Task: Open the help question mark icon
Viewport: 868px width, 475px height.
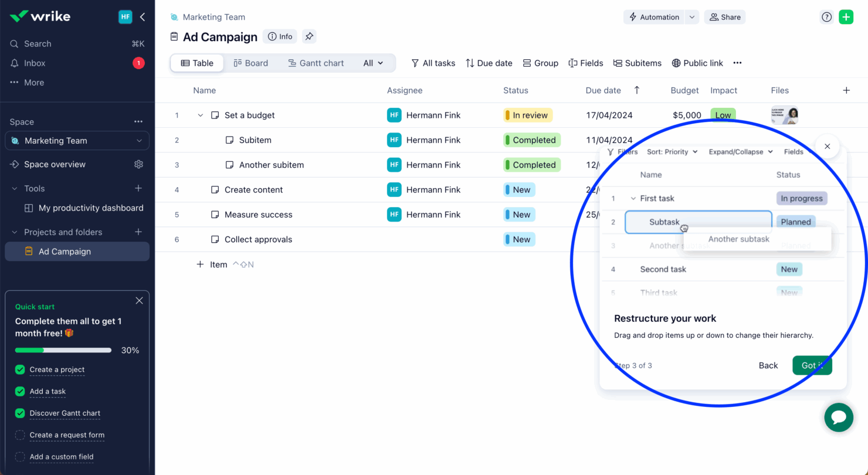Action: tap(826, 17)
